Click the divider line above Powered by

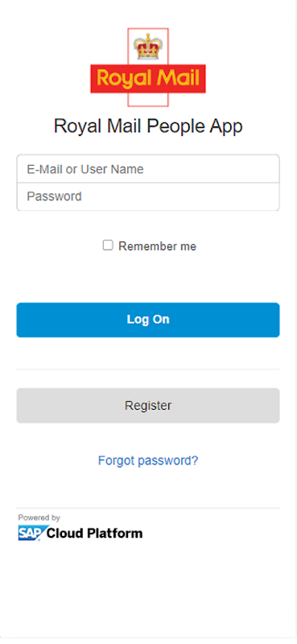(x=148, y=508)
